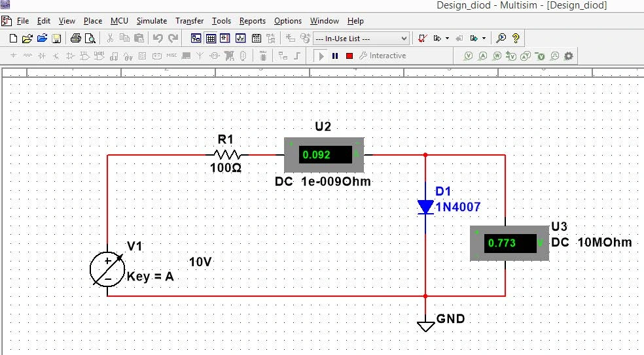Select the 100Ω resistor R1 symbol
Viewport: 644px width, 355px height.
pos(226,155)
